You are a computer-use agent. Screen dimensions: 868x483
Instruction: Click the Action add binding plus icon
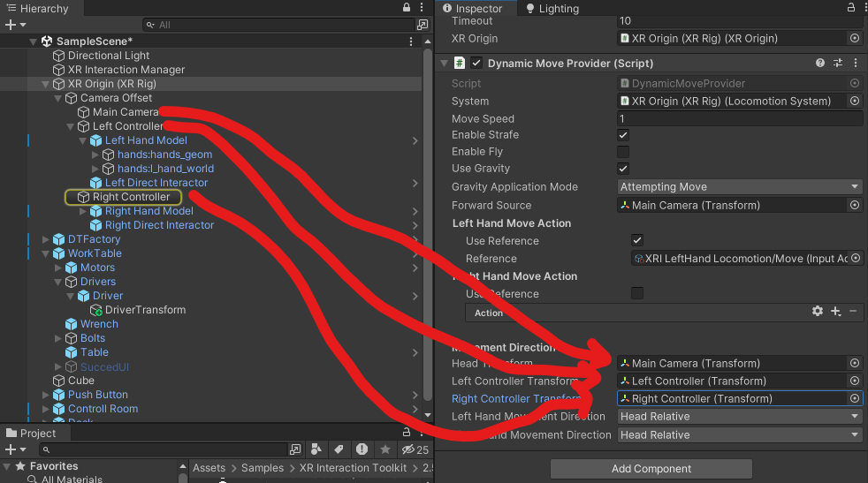click(x=836, y=312)
